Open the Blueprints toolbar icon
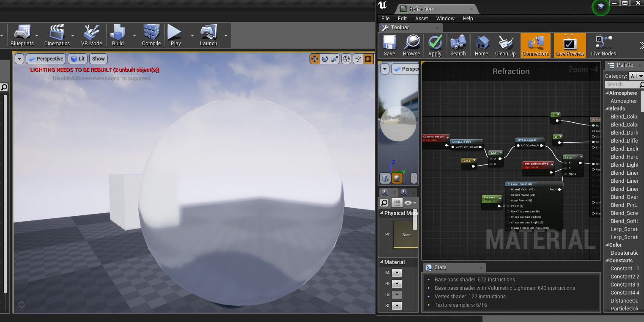The width and height of the screenshot is (644, 322). click(x=23, y=35)
